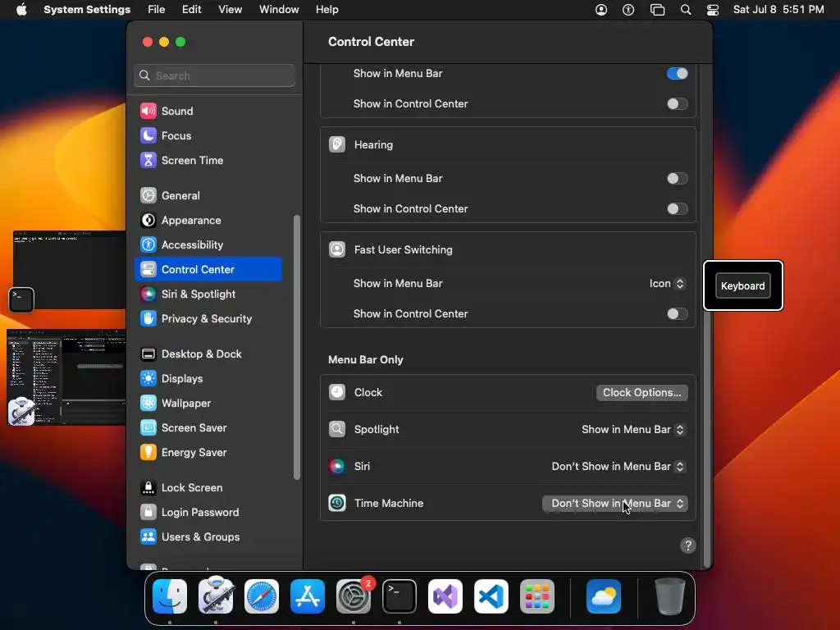Image resolution: width=840 pixels, height=630 pixels.
Task: Click sidebar vertical scrollbar
Action: pos(297,347)
